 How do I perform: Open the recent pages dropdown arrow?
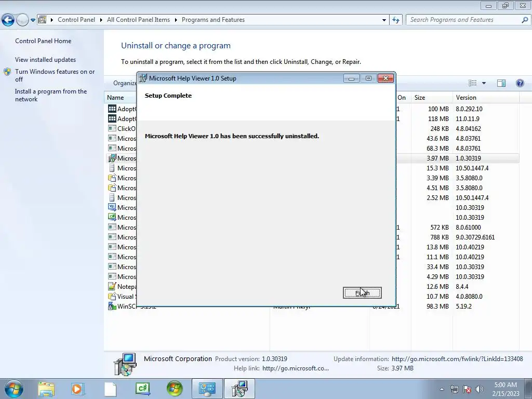pos(33,20)
